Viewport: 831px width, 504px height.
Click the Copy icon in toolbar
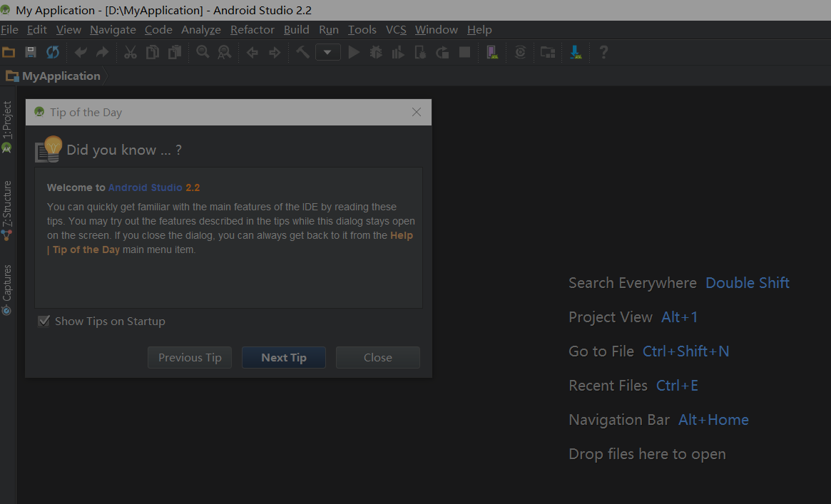[x=153, y=53]
